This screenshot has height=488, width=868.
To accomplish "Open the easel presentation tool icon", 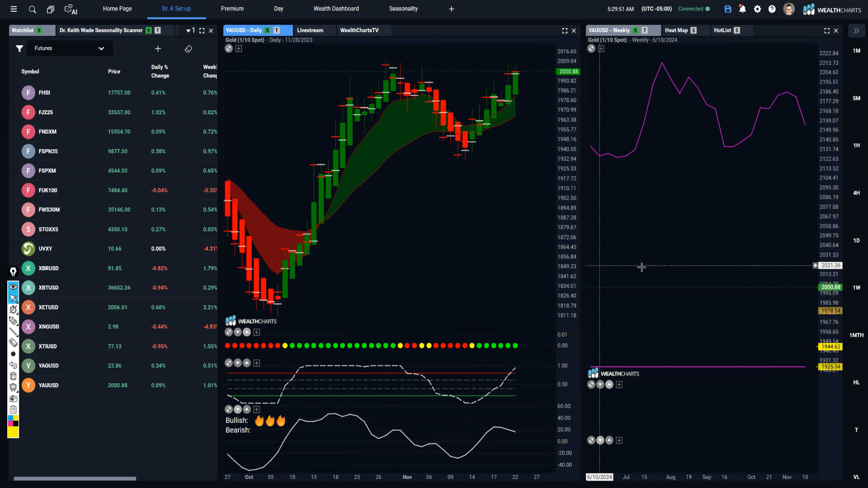I will 13,387.
